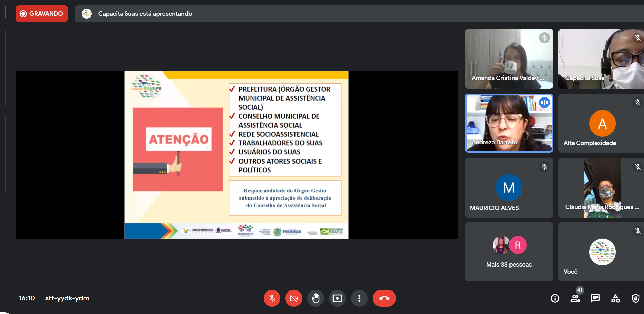Raise your hand in the meeting
644x314 pixels.
coord(316,298)
